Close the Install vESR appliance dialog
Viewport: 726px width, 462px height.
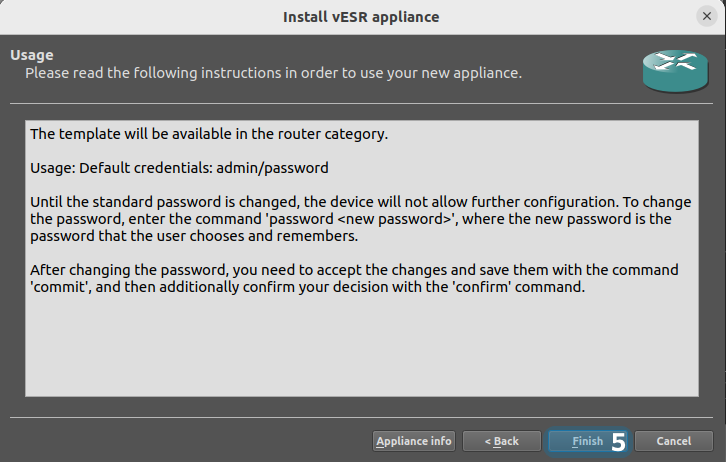pyautogui.click(x=706, y=17)
